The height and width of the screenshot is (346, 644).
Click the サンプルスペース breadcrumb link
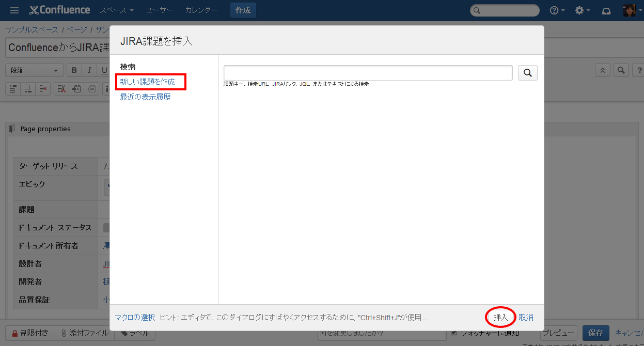[x=32, y=29]
